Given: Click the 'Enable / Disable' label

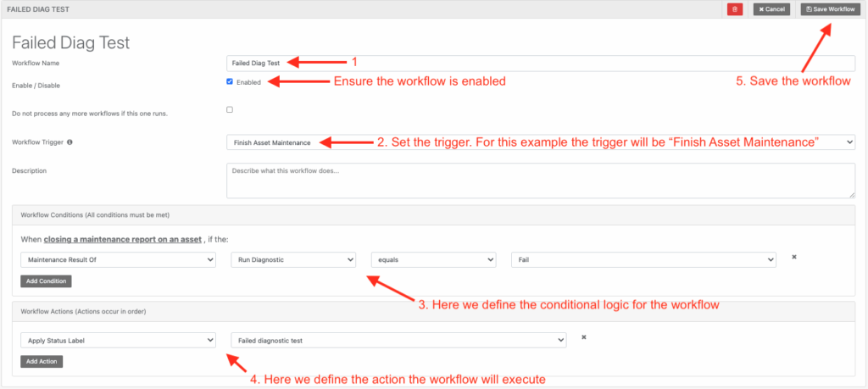Looking at the screenshot, I should click(36, 86).
